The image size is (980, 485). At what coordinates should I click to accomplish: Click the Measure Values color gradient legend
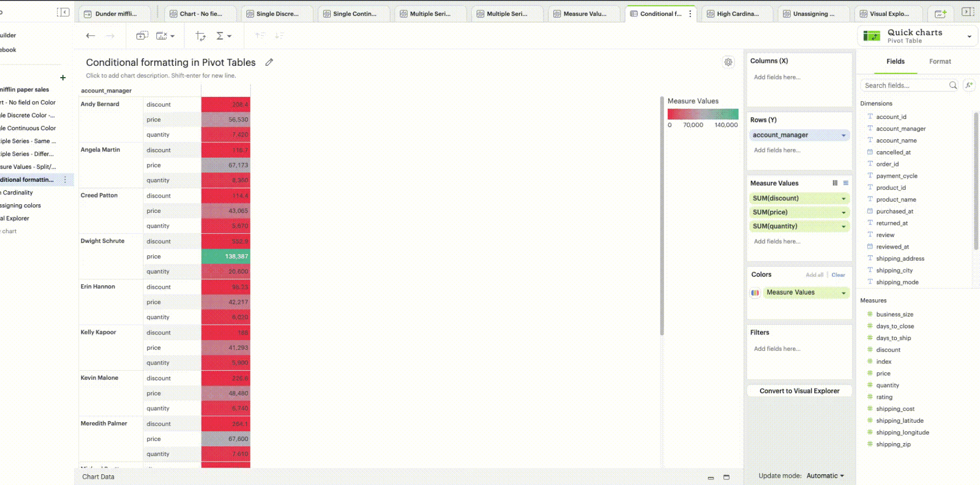click(703, 114)
